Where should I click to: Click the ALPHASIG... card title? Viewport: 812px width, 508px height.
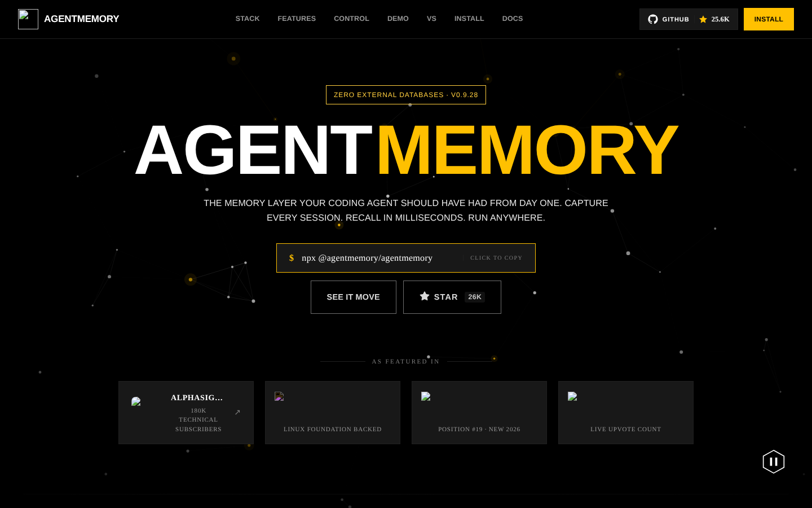tap(197, 397)
